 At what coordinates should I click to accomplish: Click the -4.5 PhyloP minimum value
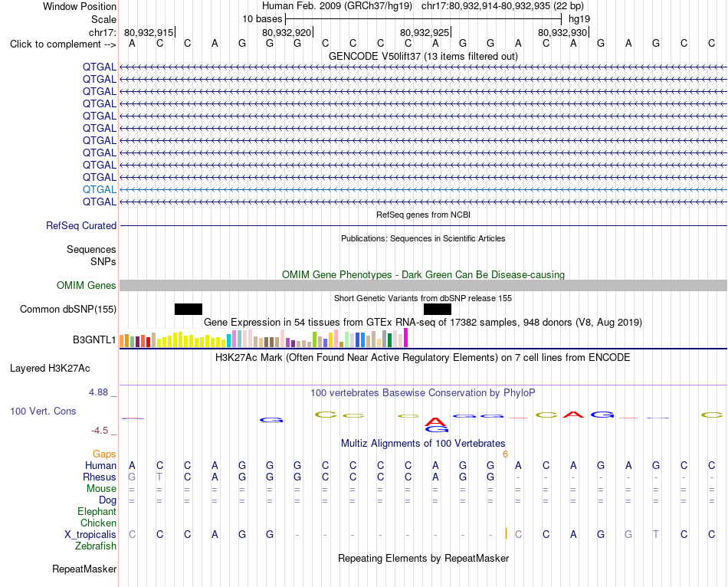[x=100, y=431]
